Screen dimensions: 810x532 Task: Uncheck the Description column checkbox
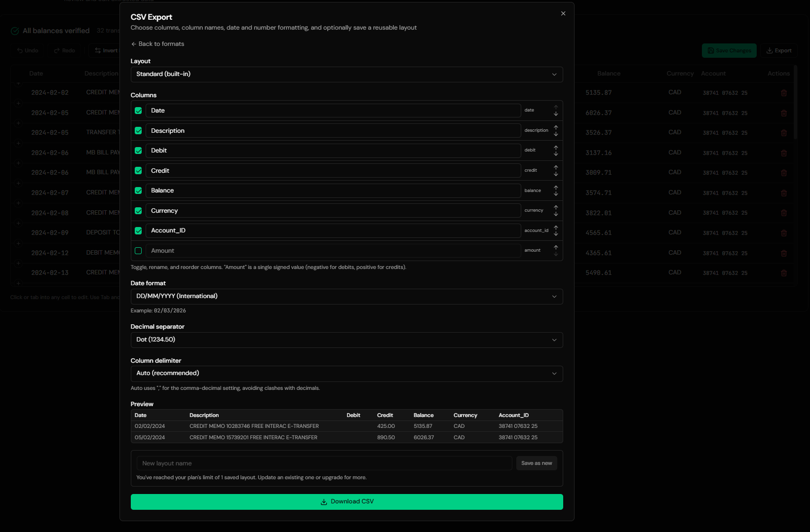click(138, 131)
